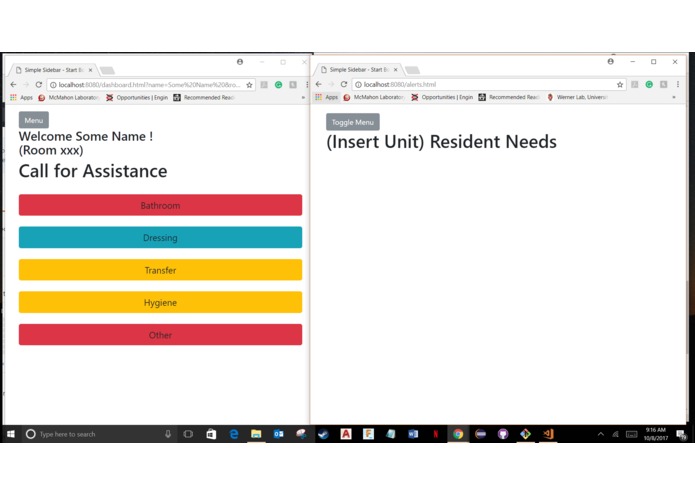Click the alerts.html address bar
695x494 pixels.
coord(488,84)
